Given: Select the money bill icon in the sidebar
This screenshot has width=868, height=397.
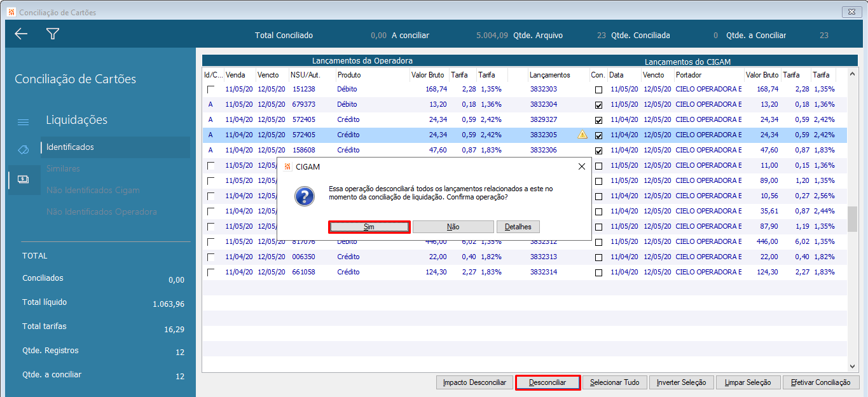Looking at the screenshot, I should [23, 180].
